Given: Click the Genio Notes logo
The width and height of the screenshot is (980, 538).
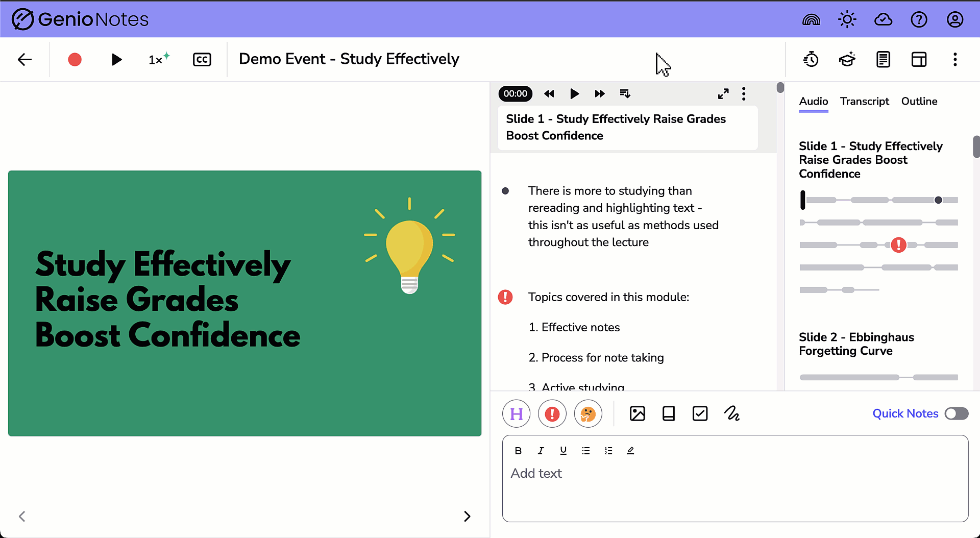Looking at the screenshot, I should click(80, 19).
